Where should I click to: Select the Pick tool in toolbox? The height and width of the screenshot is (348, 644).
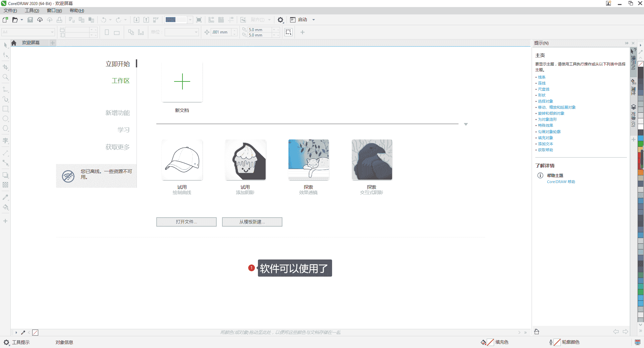[5, 45]
